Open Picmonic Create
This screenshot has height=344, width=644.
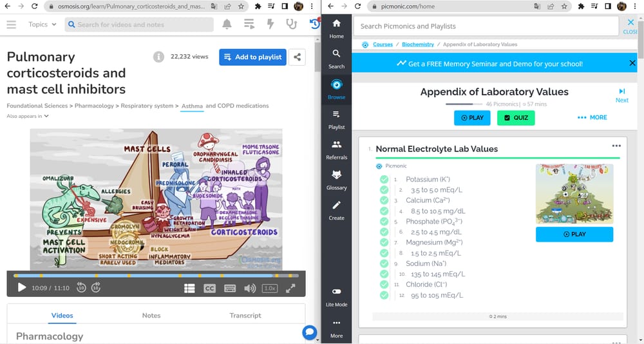click(336, 211)
